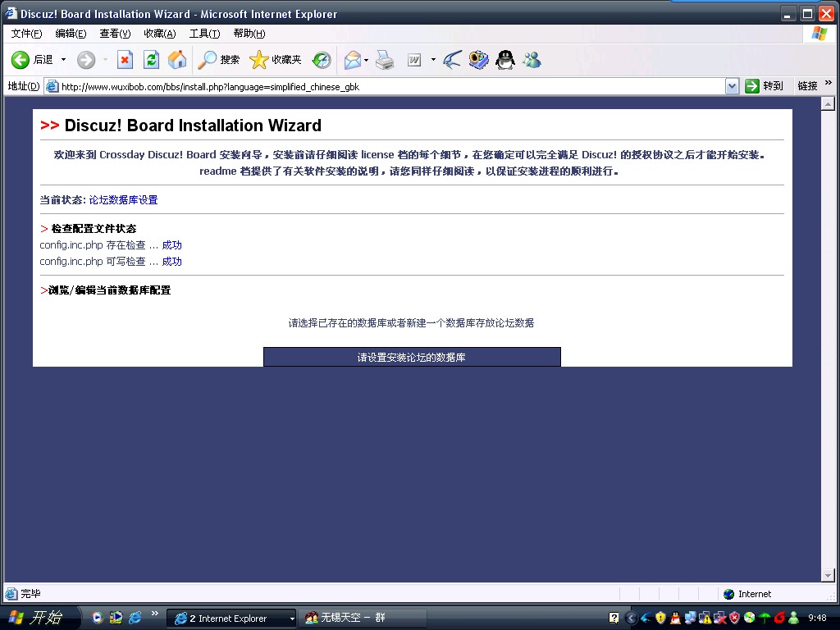The height and width of the screenshot is (630, 840).
Task: Click the red swirl tray icon
Action: pyautogui.click(x=779, y=618)
